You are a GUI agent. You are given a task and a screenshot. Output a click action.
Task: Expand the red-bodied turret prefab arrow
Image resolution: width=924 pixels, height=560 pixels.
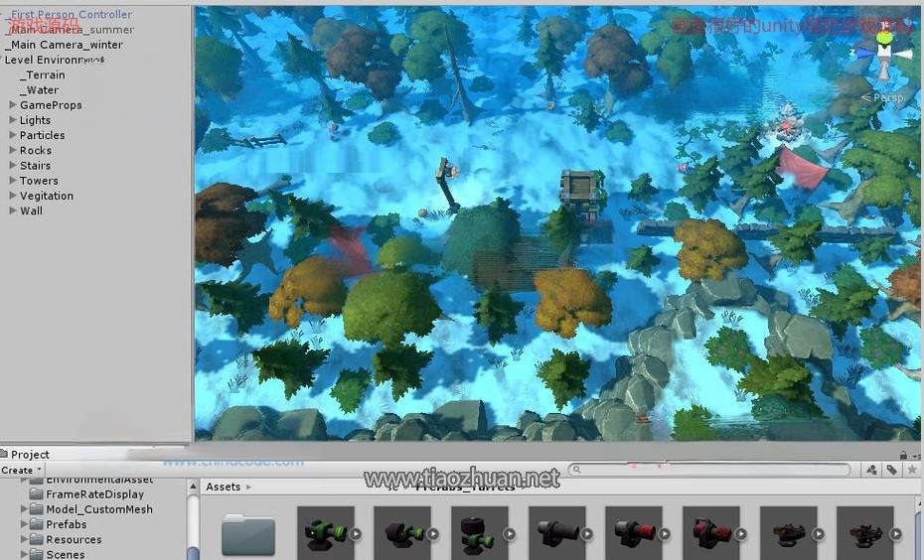tap(741, 534)
